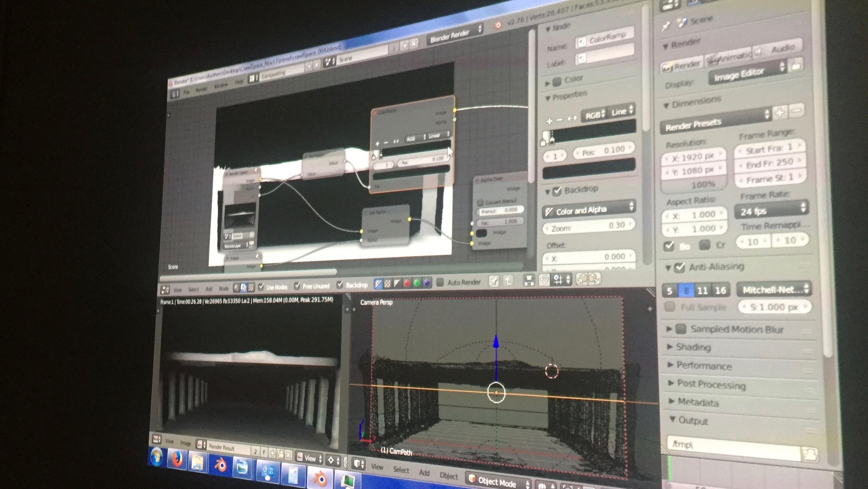Viewport: 868px width, 489px height.
Task: Open the Window menu in top bar
Action: tap(221, 85)
